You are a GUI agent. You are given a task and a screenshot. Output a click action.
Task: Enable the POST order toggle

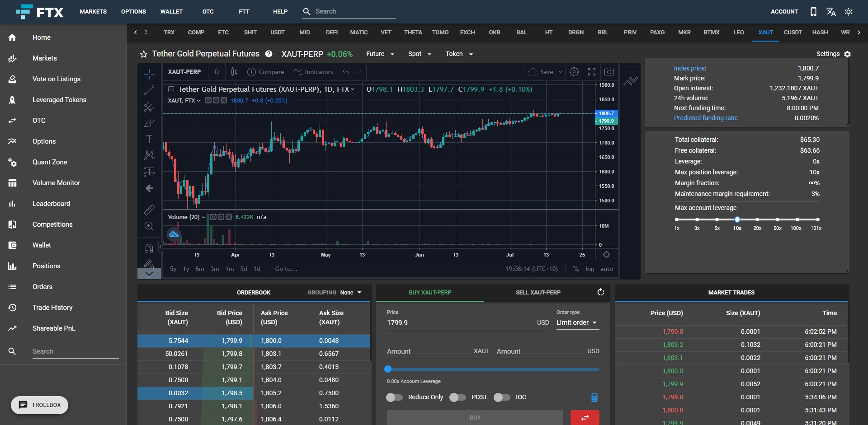pos(458,397)
